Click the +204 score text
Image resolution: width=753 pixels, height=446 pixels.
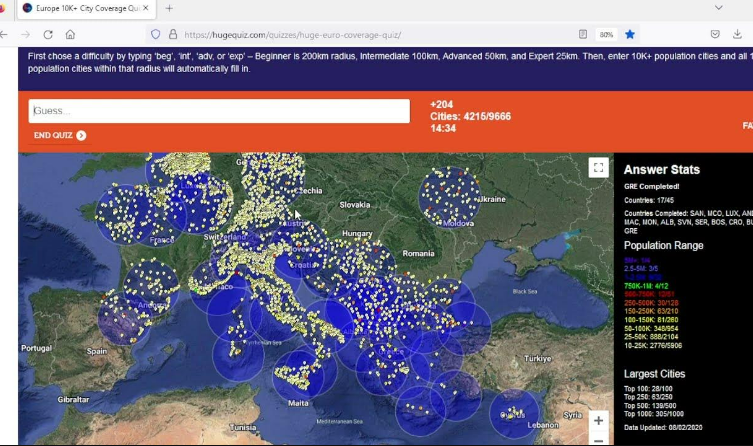(x=441, y=104)
